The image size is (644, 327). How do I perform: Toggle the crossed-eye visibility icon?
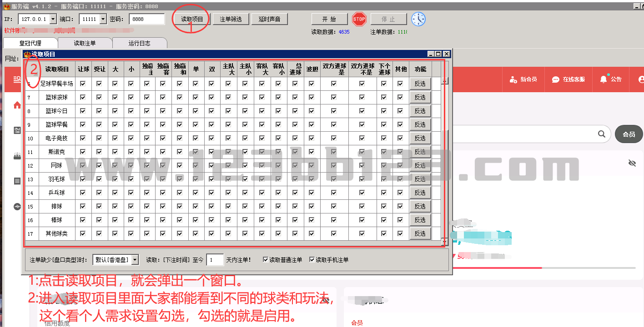coord(632,163)
